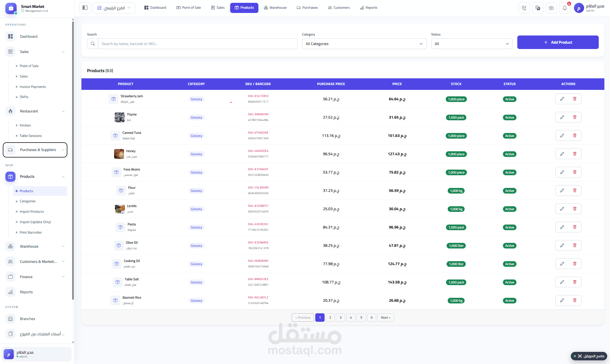
Task: Open the All Categories dropdown
Action: pyautogui.click(x=364, y=44)
